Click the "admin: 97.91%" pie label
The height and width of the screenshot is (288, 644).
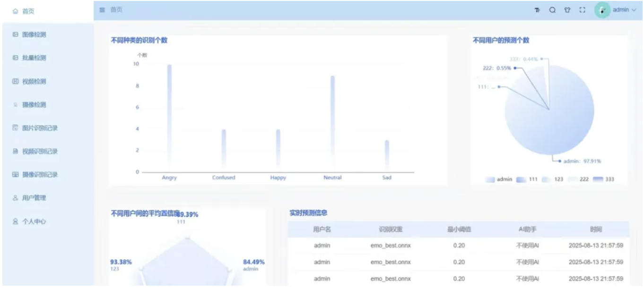(582, 161)
